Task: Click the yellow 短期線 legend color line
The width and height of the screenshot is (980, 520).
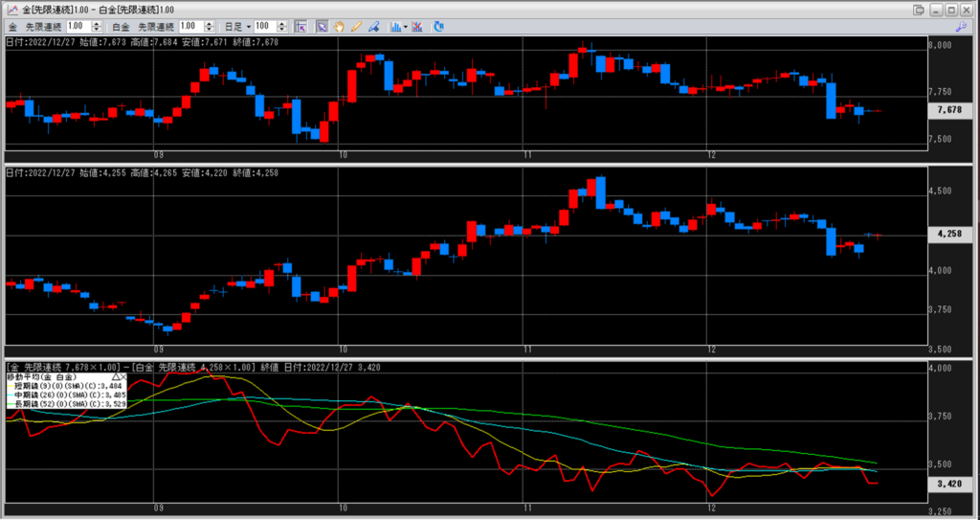Action: tap(10, 386)
